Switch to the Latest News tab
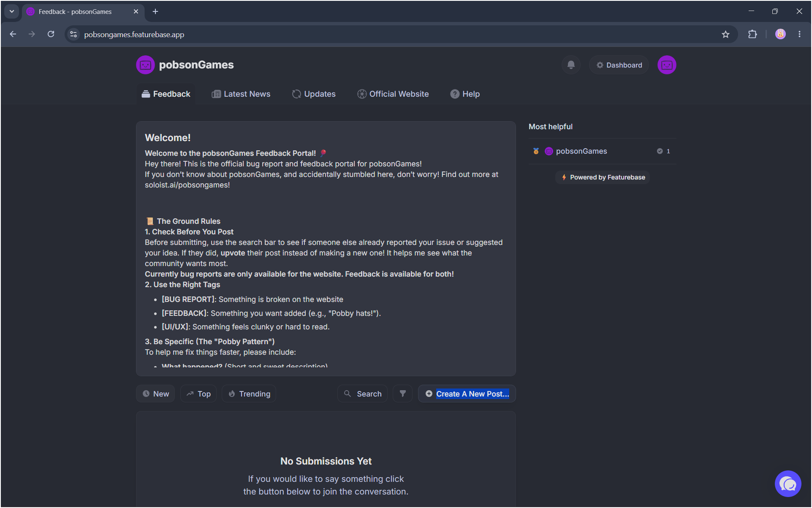This screenshot has width=812, height=508. point(241,94)
